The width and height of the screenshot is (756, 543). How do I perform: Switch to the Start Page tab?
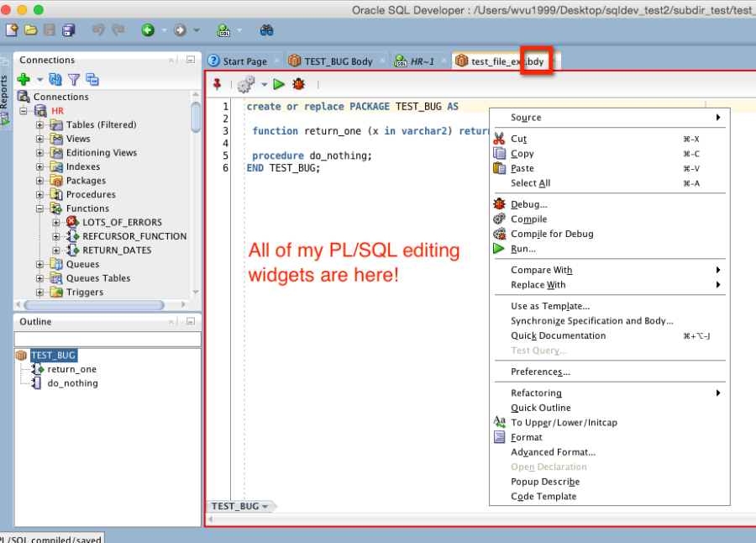(244, 61)
